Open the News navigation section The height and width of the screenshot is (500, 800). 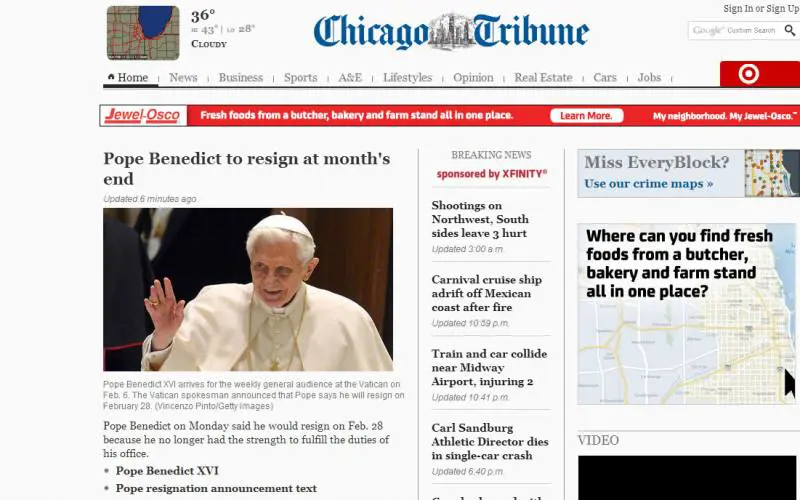point(183,78)
